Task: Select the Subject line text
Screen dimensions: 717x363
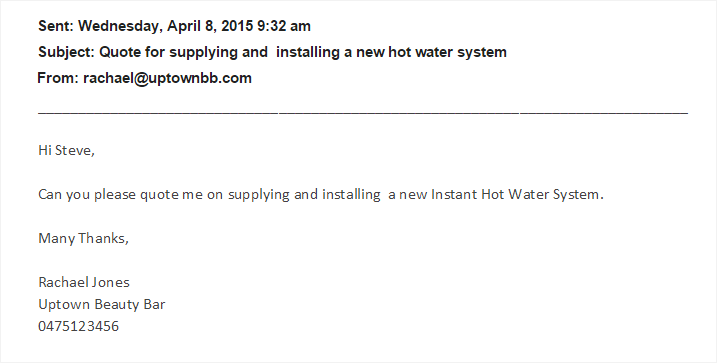Action: click(272, 52)
